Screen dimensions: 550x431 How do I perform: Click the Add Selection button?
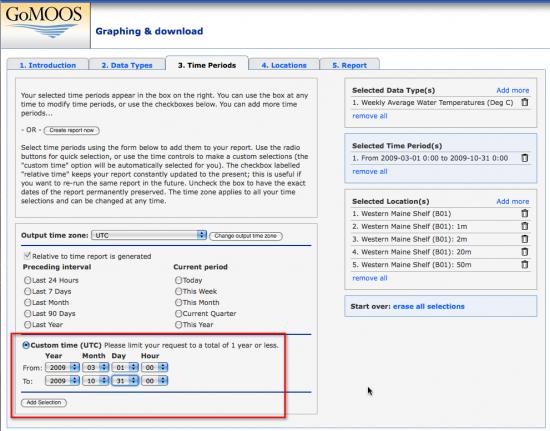(x=44, y=403)
